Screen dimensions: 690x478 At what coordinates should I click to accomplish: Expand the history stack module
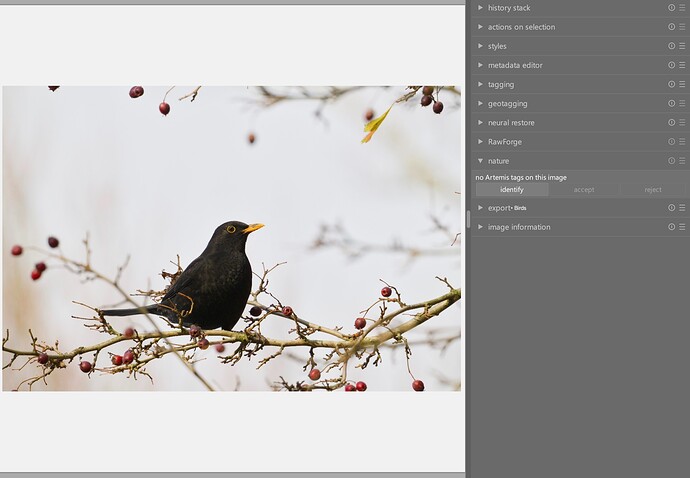tap(480, 8)
